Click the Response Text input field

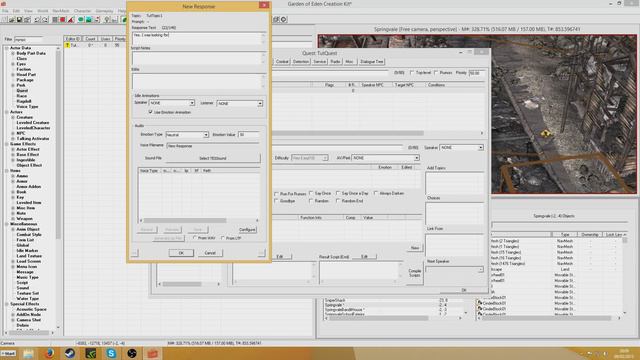196,38
